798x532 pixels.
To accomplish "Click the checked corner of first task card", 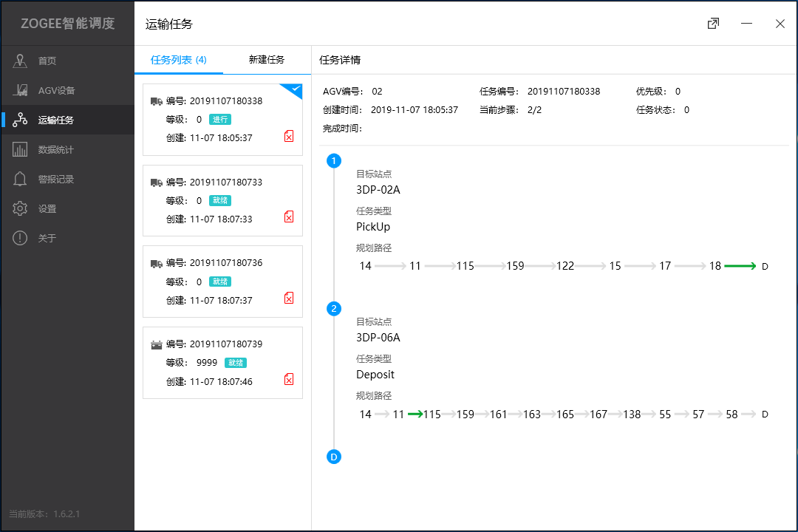I will [294, 89].
